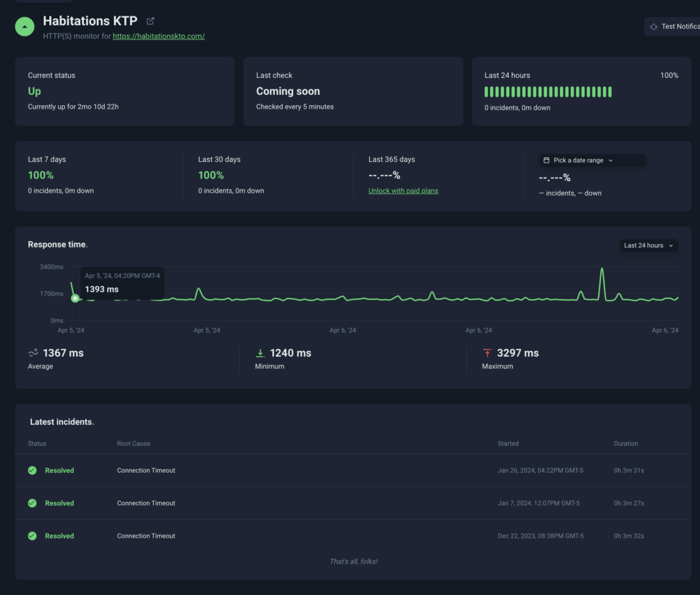
Task: Click the maximum response time red arrow icon
Action: (487, 353)
